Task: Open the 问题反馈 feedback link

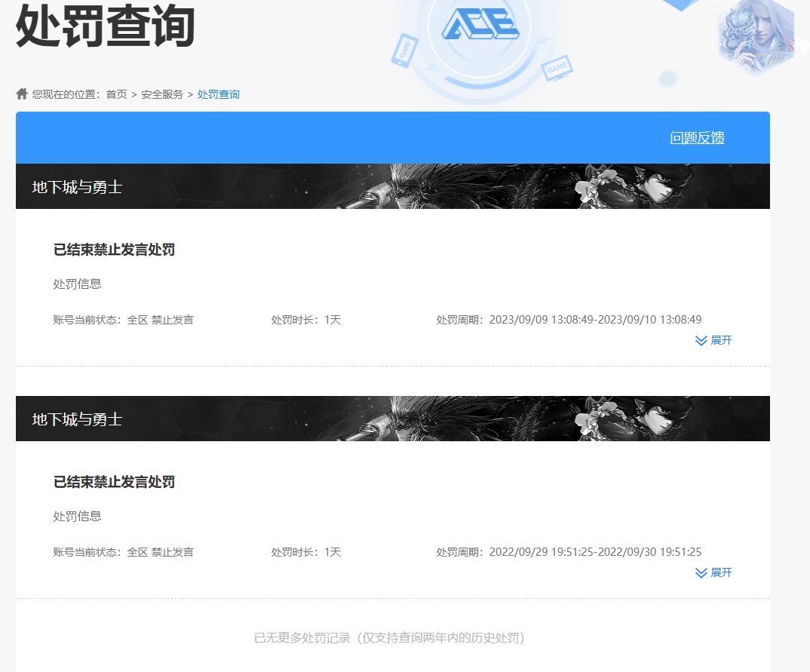Action: pyautogui.click(x=697, y=137)
